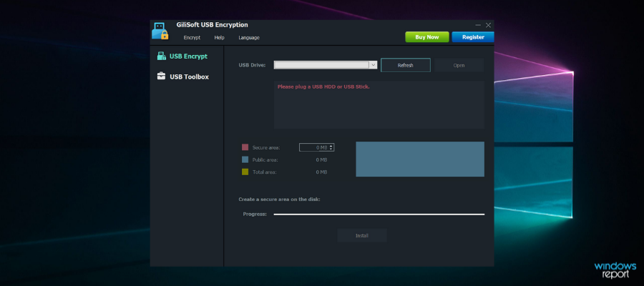
Task: Expand the USB Drive dropdown arrow
Action: 373,65
